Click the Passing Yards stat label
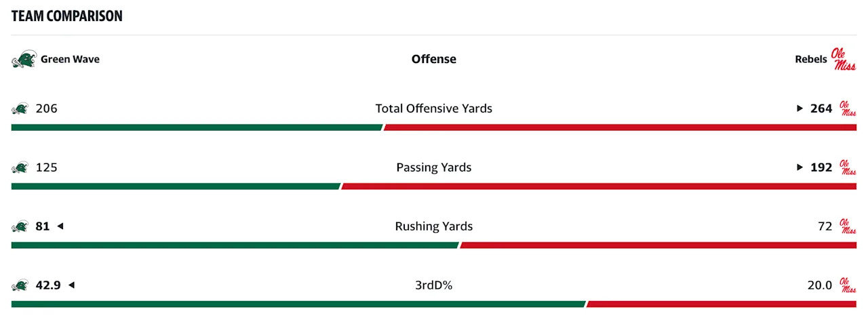This screenshot has height=324, width=868. tap(434, 167)
